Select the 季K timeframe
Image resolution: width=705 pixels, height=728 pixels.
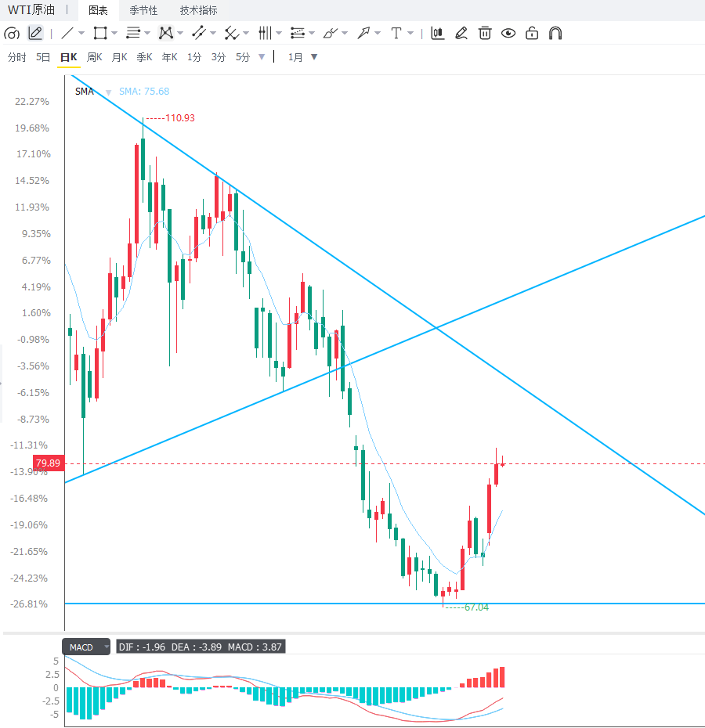click(145, 57)
